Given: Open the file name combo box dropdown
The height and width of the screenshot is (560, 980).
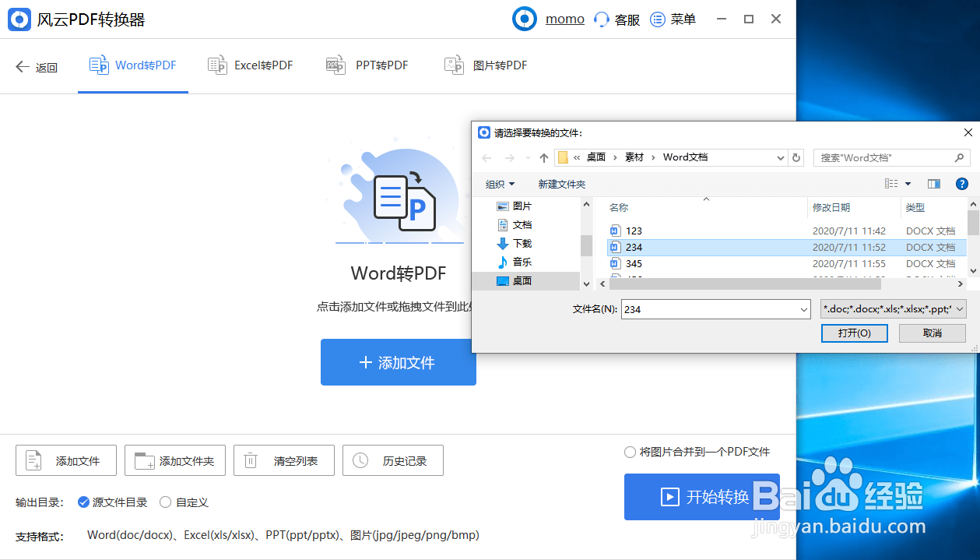Looking at the screenshot, I should click(803, 309).
